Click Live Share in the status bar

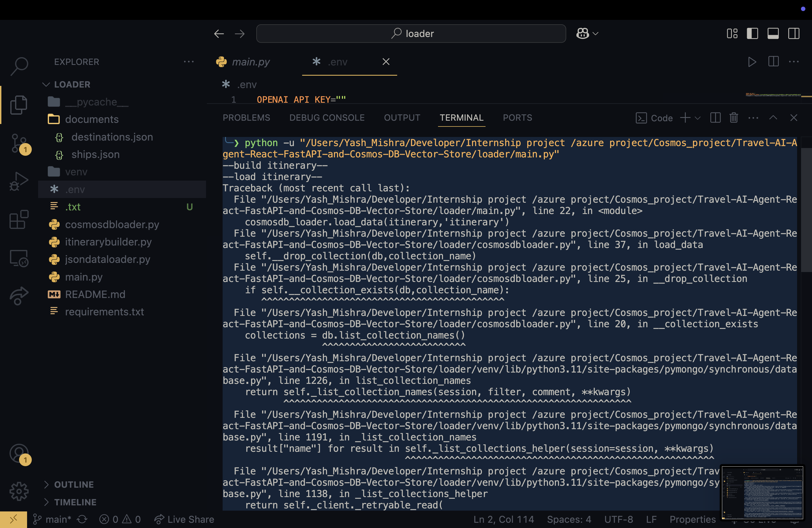pos(184,519)
